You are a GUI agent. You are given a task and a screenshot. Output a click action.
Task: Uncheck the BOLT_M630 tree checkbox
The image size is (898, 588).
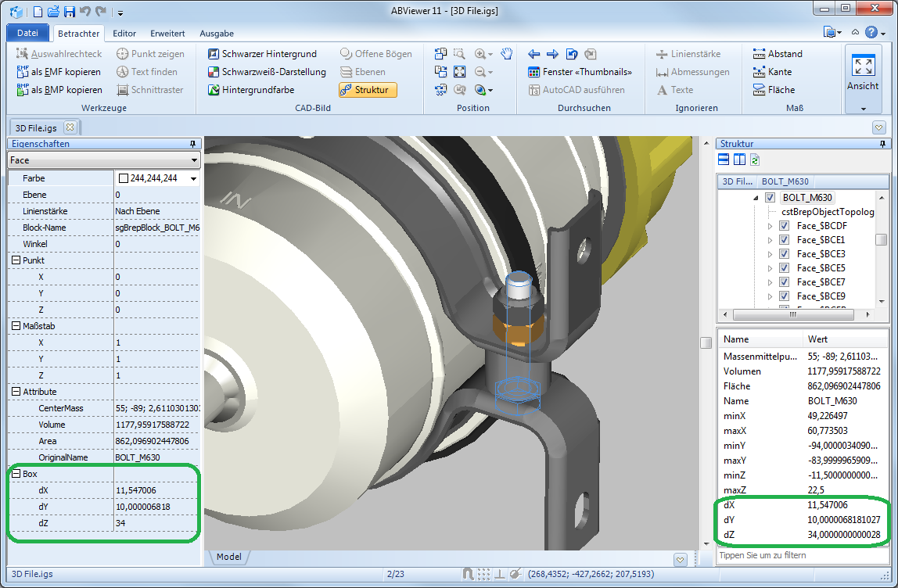point(770,198)
